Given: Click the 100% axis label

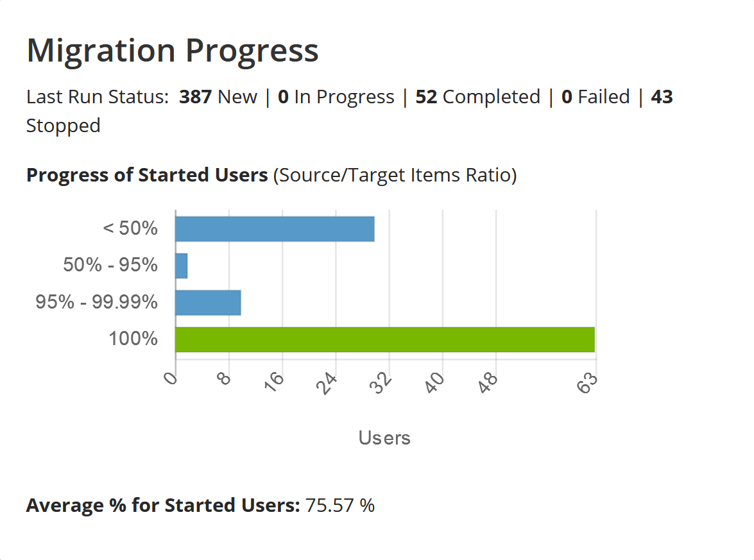Looking at the screenshot, I should coord(133,339).
